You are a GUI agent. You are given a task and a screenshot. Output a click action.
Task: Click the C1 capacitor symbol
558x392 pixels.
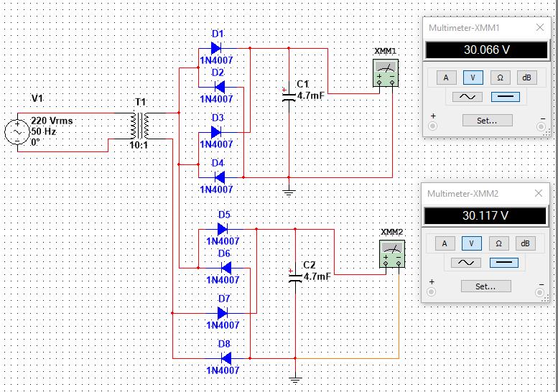[x=289, y=95]
